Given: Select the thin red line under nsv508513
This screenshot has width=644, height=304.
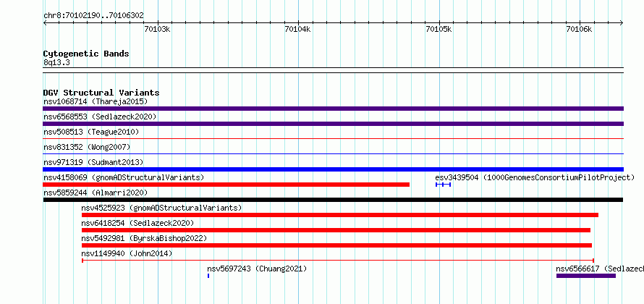Looking at the screenshot, I should (333, 139).
